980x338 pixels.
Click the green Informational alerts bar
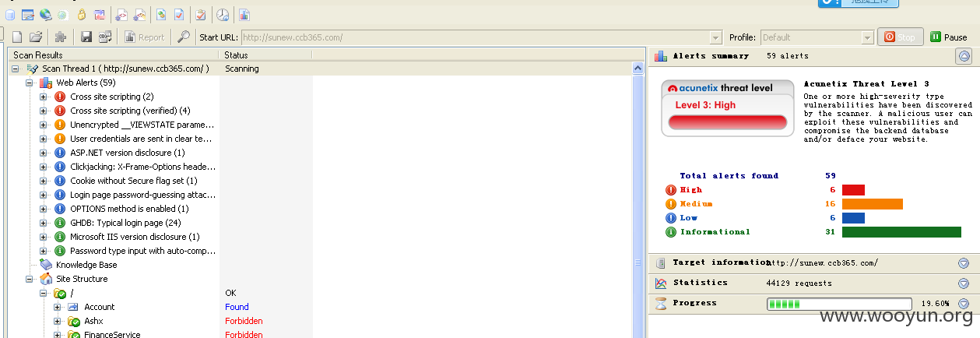pos(901,232)
